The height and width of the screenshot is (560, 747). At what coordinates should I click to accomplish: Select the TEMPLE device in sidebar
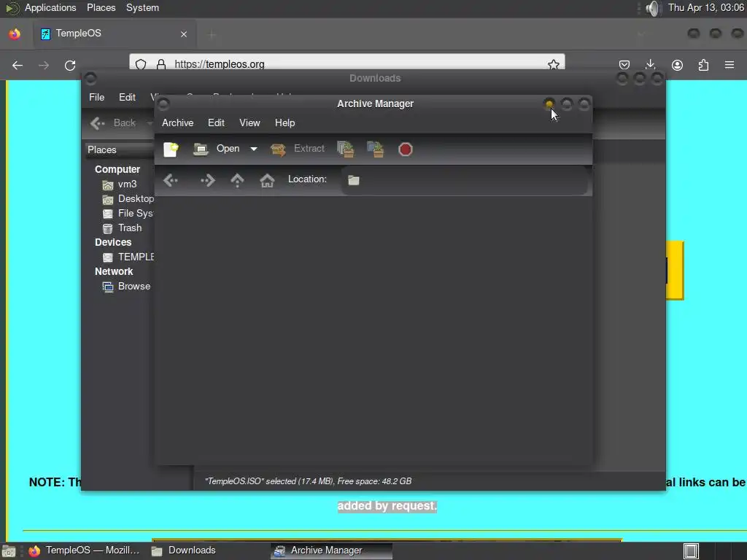[x=128, y=257]
